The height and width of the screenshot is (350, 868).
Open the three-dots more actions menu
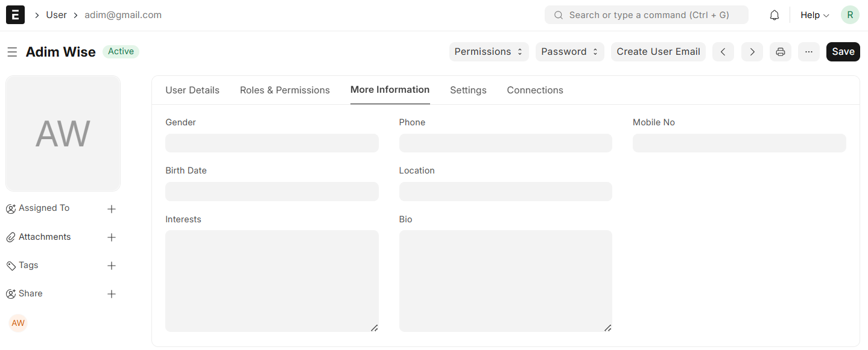[x=808, y=52]
